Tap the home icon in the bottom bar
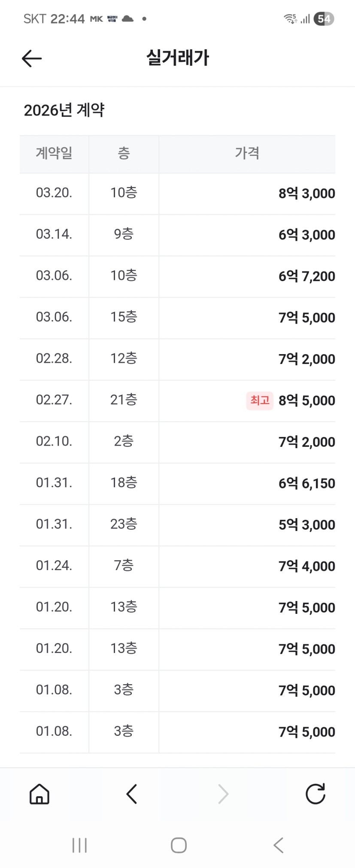355x868 pixels. [x=39, y=794]
